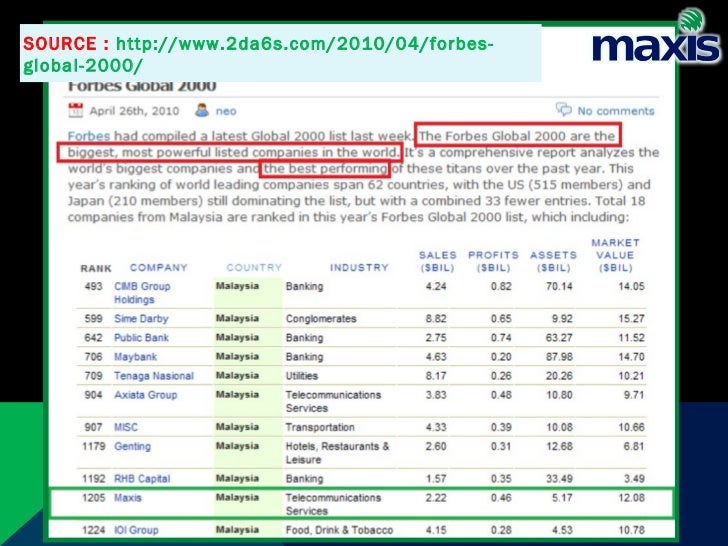Open the Public Bank company link

coord(141,338)
